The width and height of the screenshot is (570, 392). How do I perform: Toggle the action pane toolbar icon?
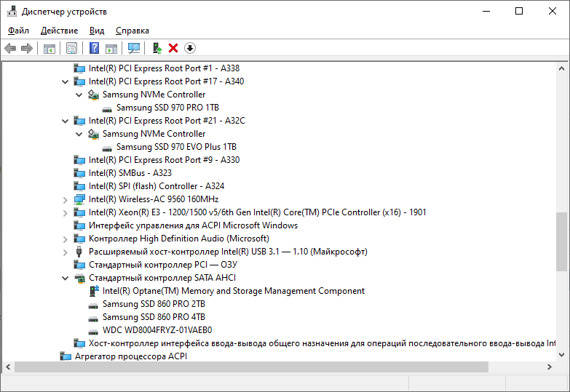111,48
